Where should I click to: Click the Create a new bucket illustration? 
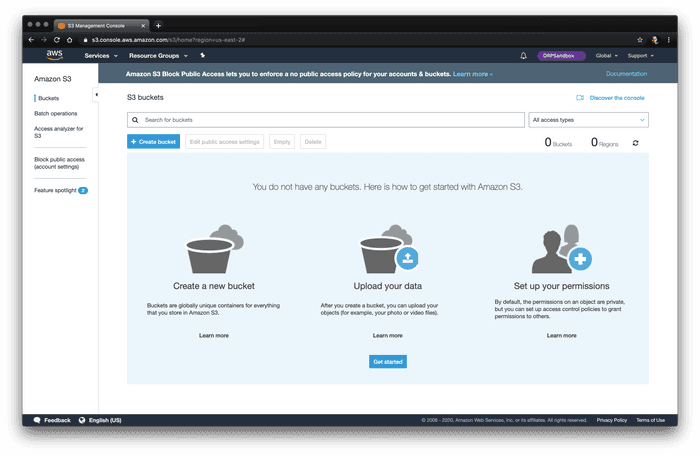pos(214,248)
